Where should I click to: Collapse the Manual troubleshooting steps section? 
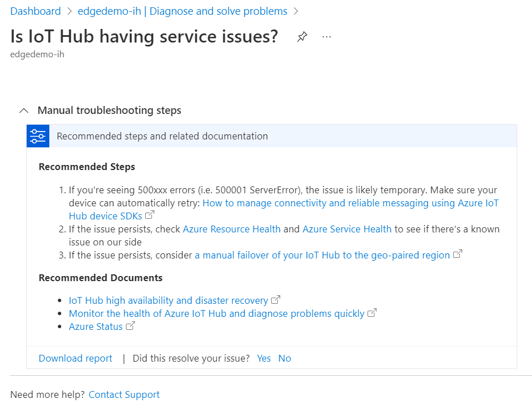click(23, 110)
